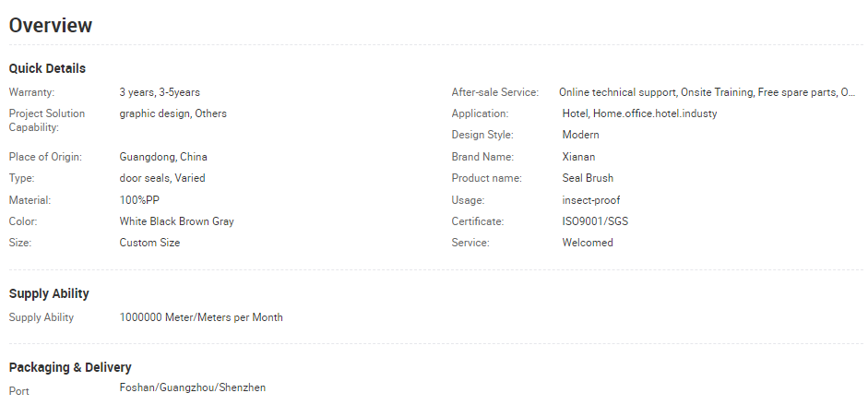The image size is (868, 417).
Task: Click the Supply Ability section heading
Action: [x=49, y=293]
